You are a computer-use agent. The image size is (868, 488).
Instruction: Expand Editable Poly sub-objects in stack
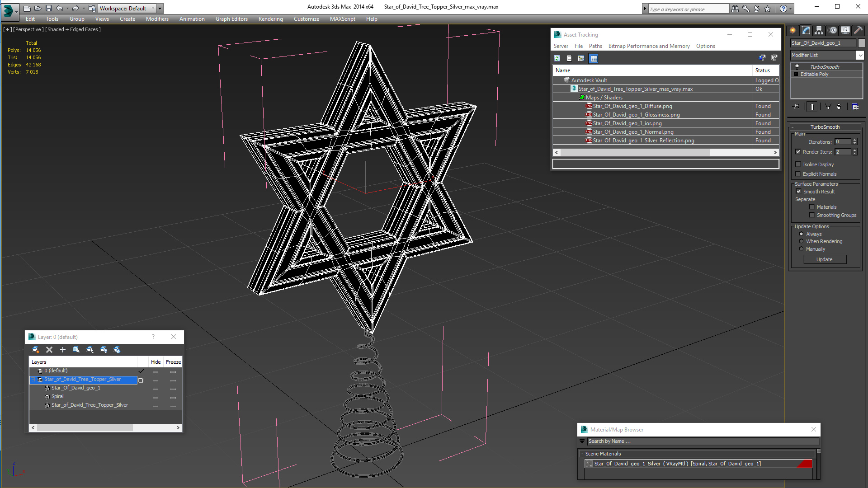click(796, 74)
